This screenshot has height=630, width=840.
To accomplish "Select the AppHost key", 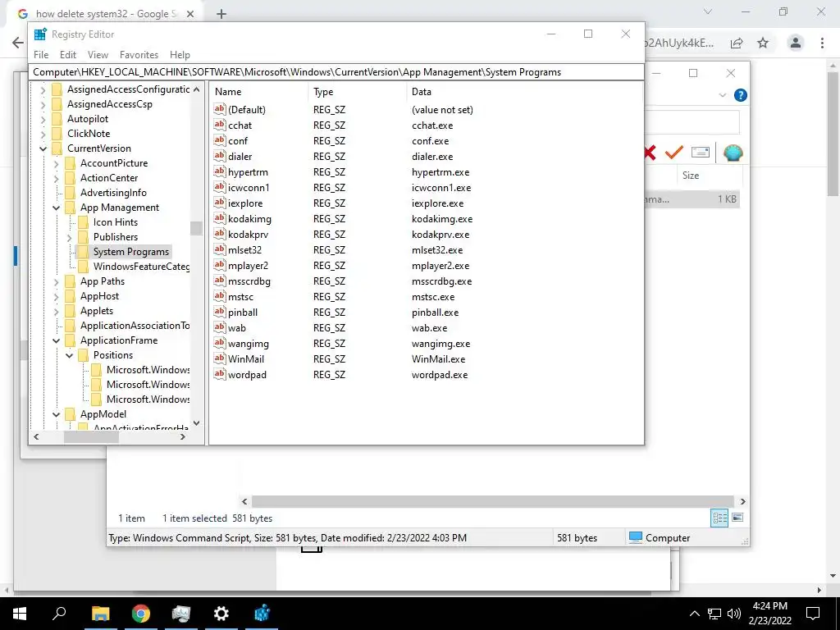I will [99, 295].
